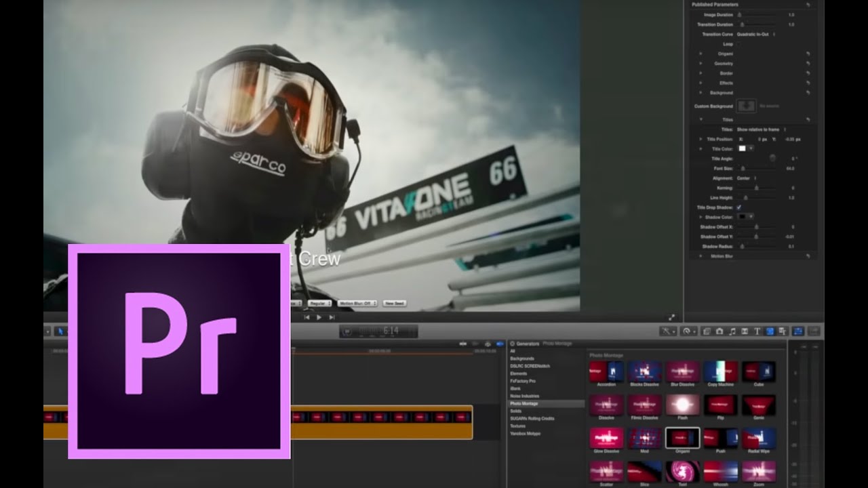Reset the Geometry parameter group
The height and width of the screenshot is (488, 868).
(x=808, y=63)
